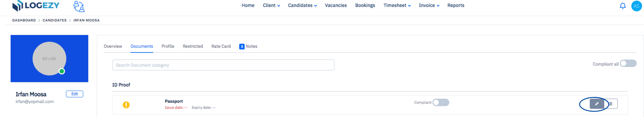Switch to the Rate Card tab
The height and width of the screenshot is (117, 644).
[221, 46]
